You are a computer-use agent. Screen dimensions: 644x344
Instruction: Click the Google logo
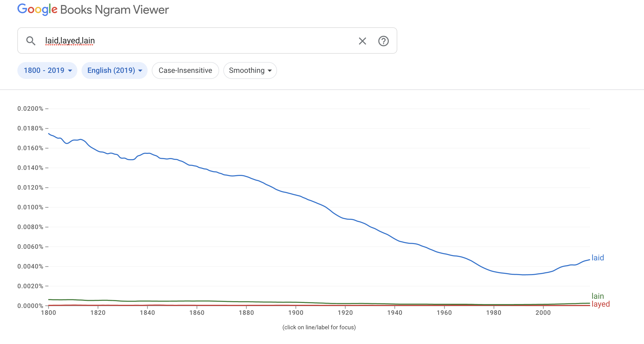point(37,10)
